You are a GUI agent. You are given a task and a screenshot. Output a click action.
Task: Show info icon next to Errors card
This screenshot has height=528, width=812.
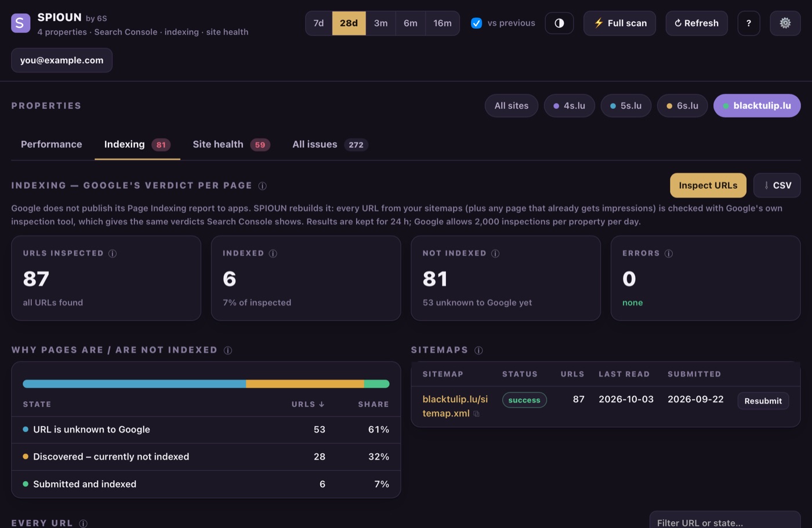click(x=669, y=253)
